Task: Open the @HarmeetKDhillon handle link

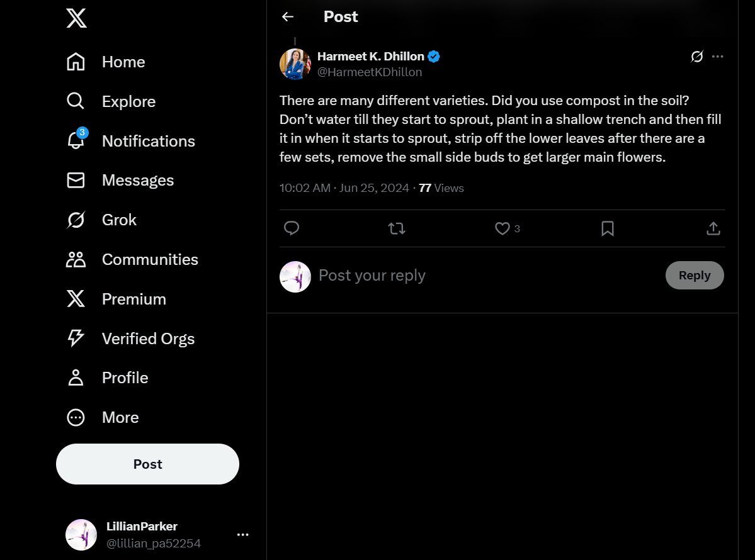Action: pos(370,72)
